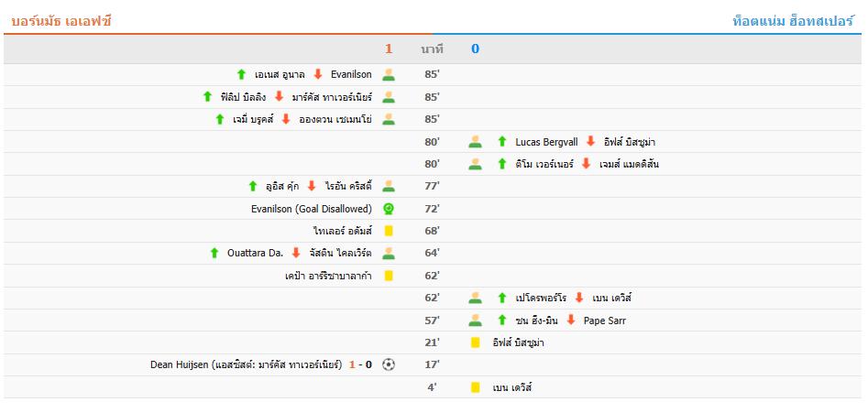Click the disallowed goal icon at 72'
The height and width of the screenshot is (413, 868).
[389, 209]
